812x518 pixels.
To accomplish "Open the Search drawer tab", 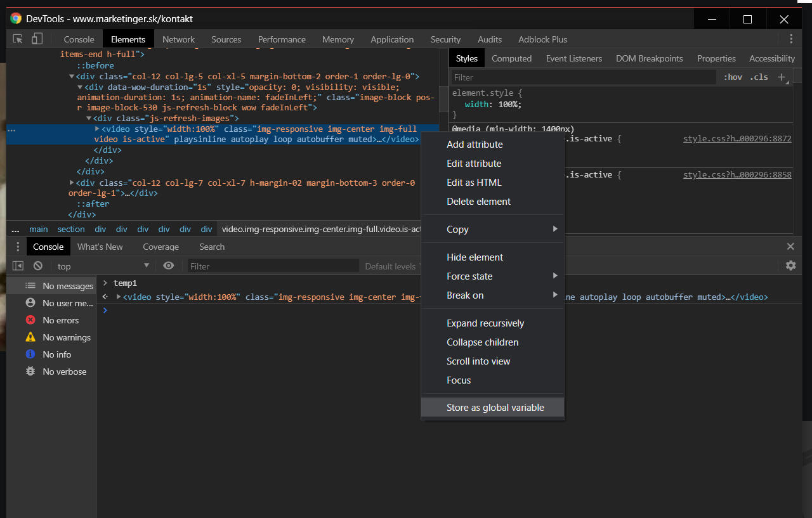I will (212, 247).
